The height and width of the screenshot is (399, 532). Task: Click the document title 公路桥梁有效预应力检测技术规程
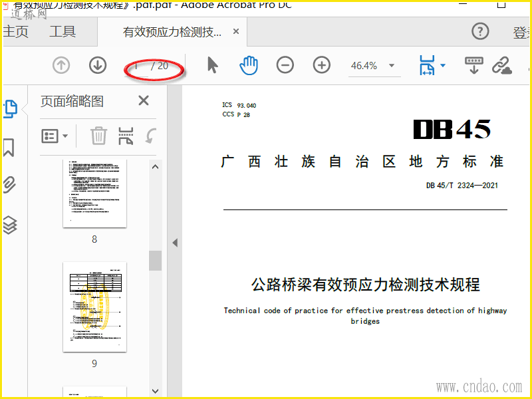[365, 285]
